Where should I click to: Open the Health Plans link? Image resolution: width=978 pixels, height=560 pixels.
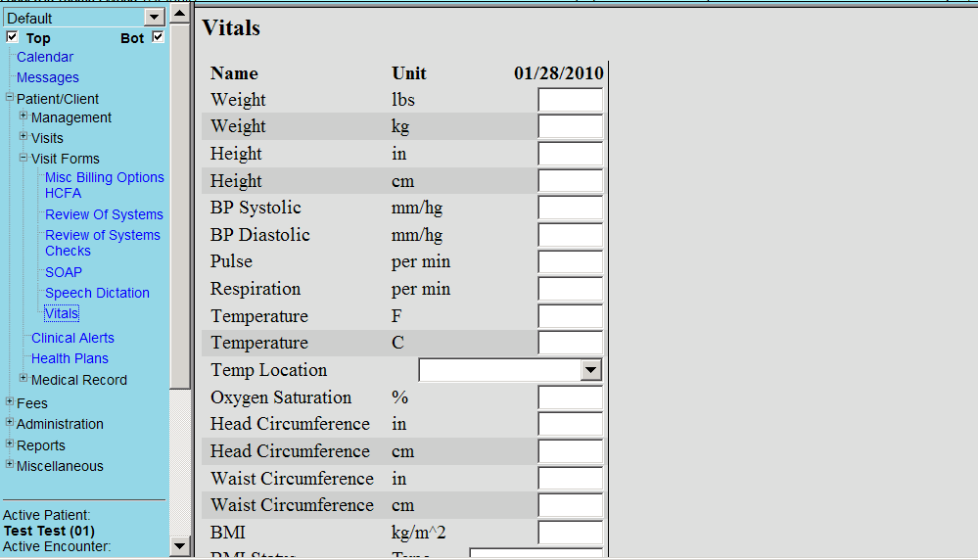pos(70,358)
